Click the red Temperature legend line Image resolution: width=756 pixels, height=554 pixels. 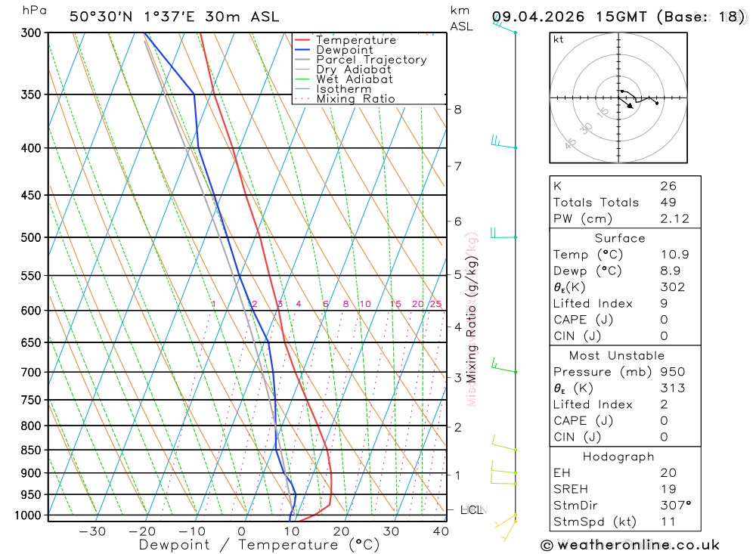click(x=302, y=40)
